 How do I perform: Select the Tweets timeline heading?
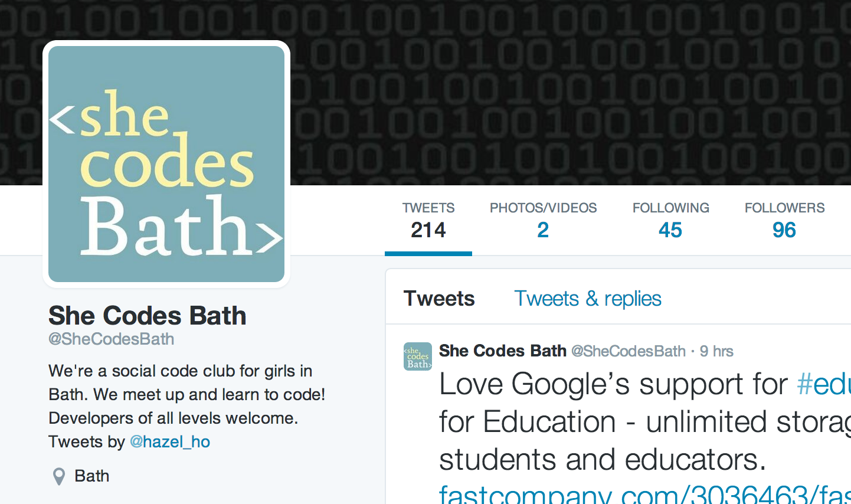[439, 299]
